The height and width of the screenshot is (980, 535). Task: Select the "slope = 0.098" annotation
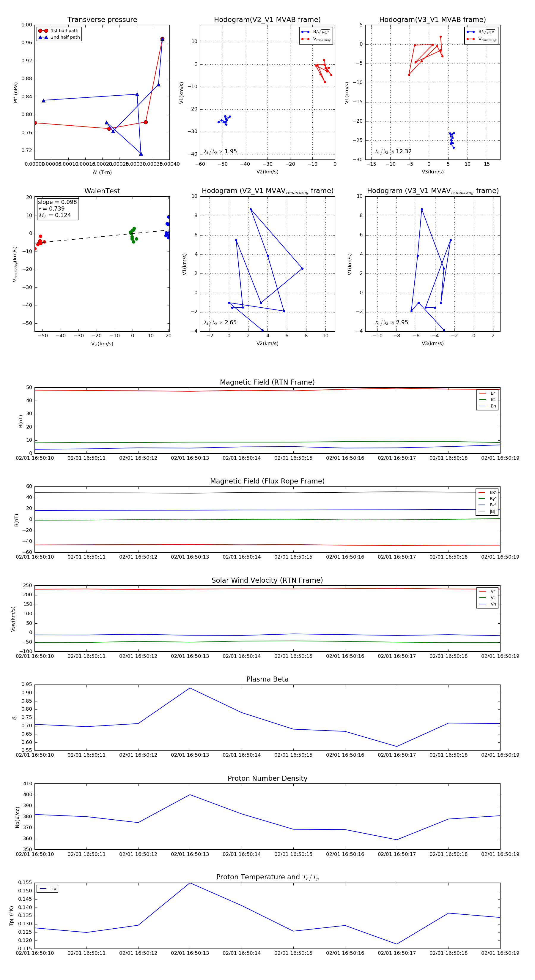[x=57, y=202]
